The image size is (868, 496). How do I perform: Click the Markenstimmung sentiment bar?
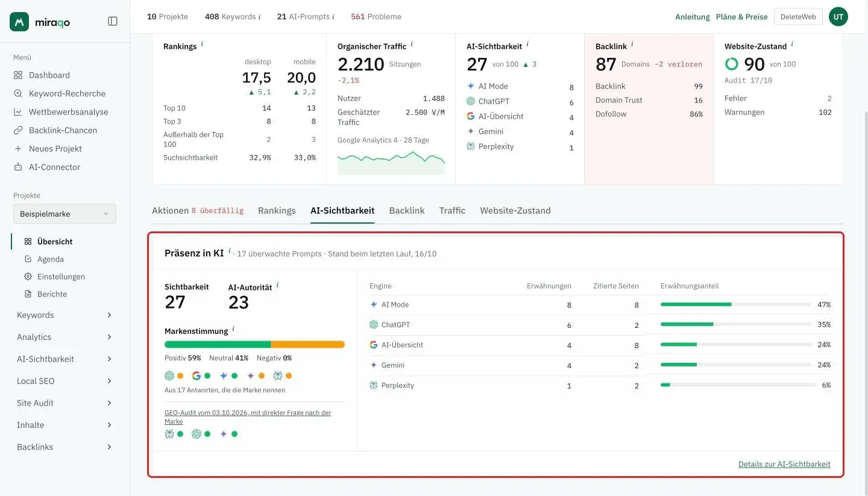pos(254,345)
